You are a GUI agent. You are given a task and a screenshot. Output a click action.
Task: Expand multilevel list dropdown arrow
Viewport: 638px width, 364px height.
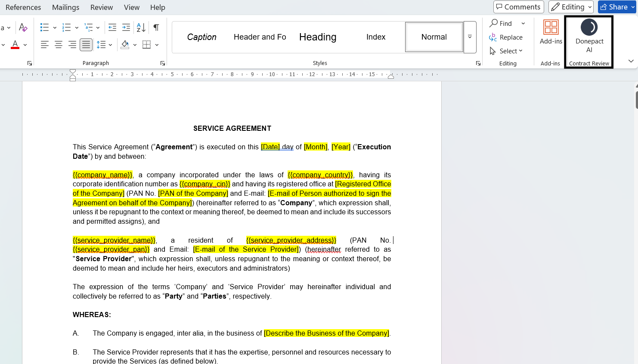(98, 28)
